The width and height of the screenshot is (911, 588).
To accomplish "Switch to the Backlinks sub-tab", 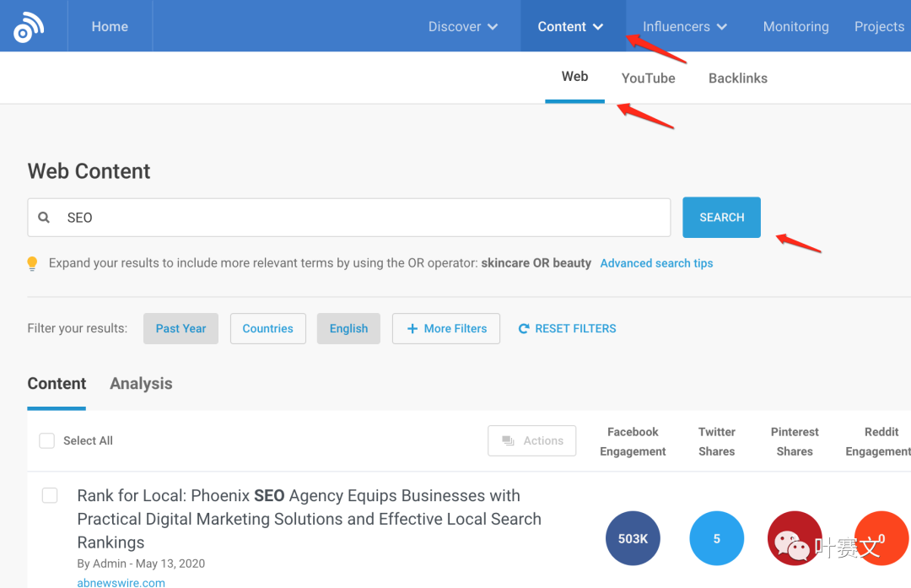I will point(738,78).
